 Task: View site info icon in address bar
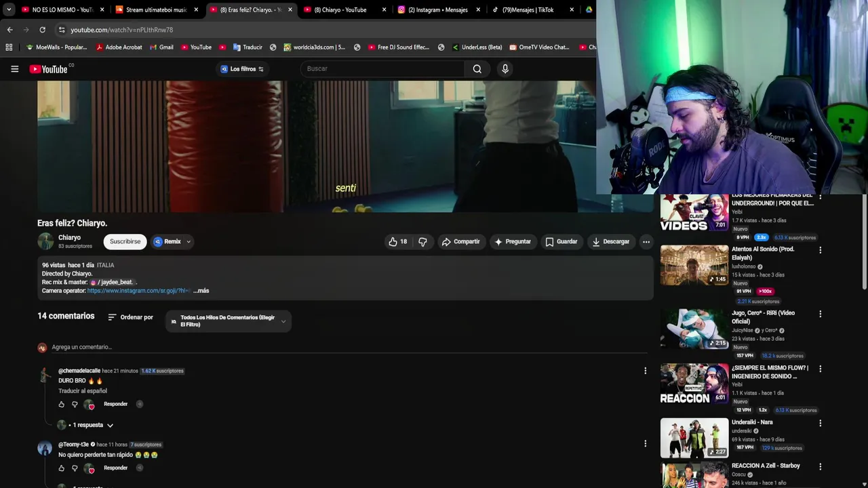(x=62, y=30)
